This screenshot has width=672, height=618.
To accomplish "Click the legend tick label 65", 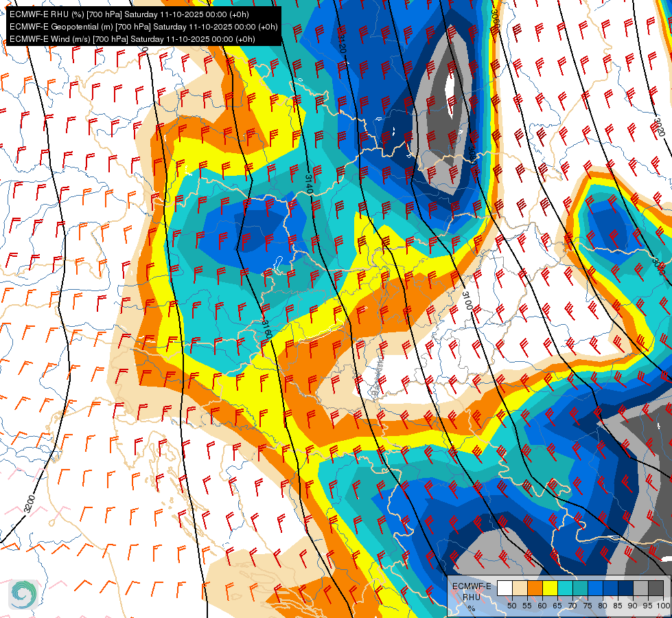I will click(x=557, y=606).
